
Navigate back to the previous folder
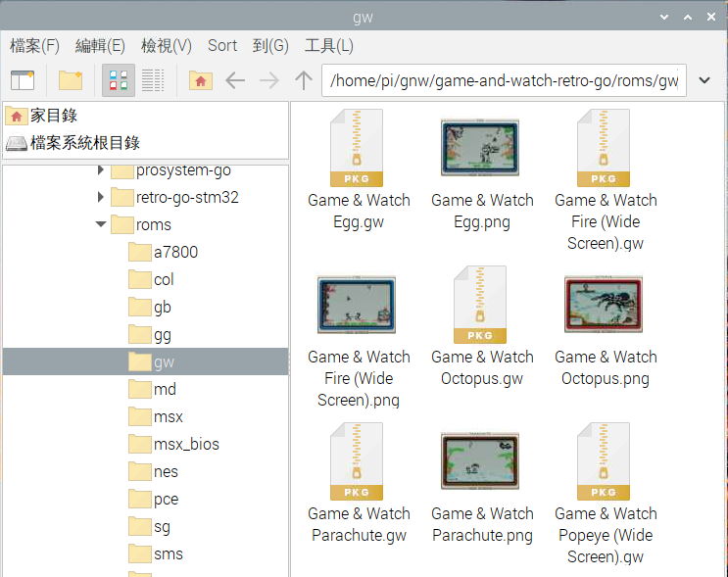click(235, 80)
